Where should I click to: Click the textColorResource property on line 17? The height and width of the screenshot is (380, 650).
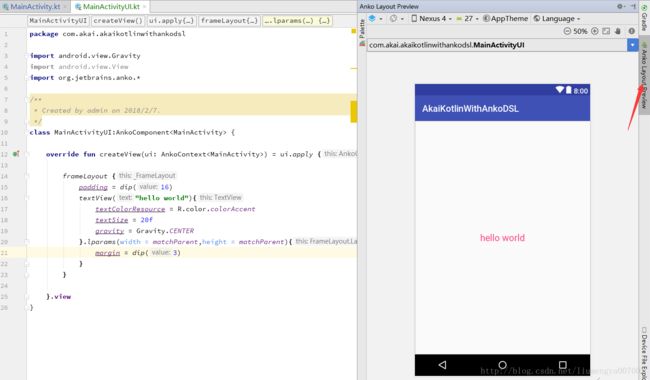(x=130, y=209)
